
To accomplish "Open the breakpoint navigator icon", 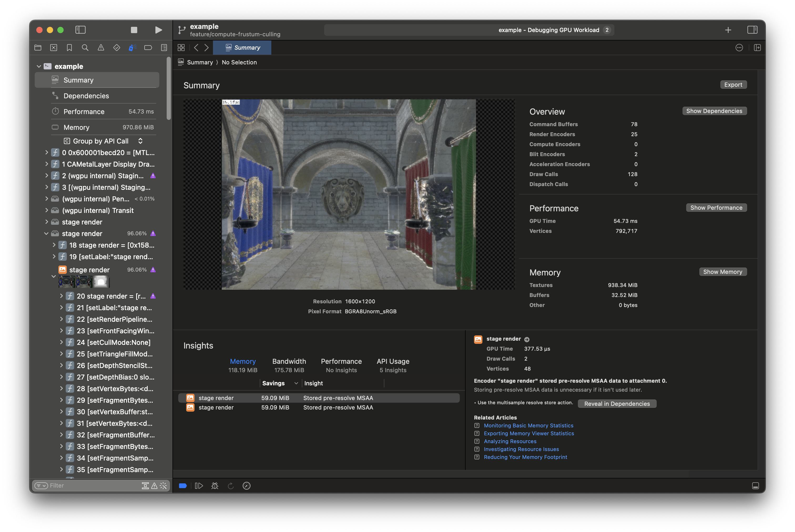I will pos(148,48).
